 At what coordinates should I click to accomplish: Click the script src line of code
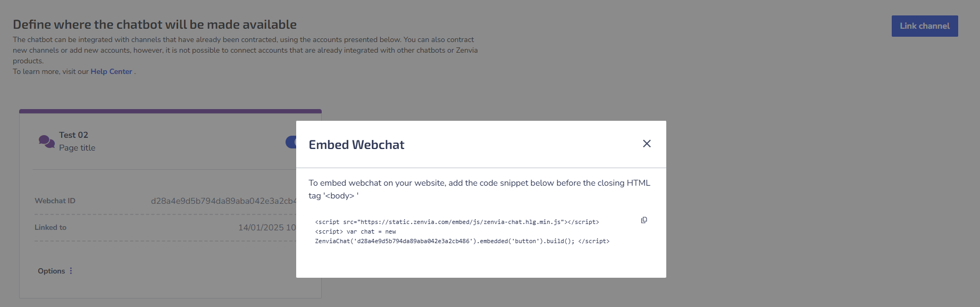coord(457,222)
